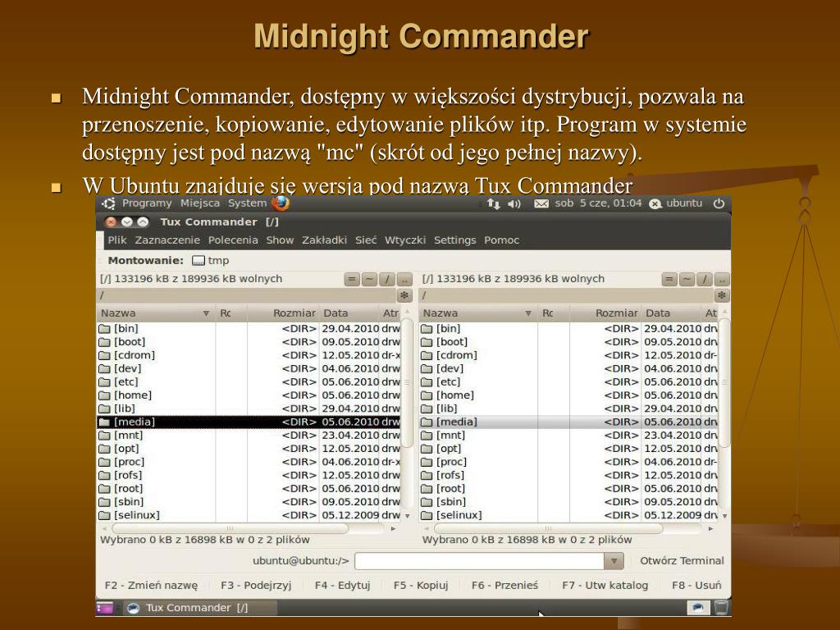Open the Programy menu in top panel
840x630 pixels.
(x=147, y=203)
